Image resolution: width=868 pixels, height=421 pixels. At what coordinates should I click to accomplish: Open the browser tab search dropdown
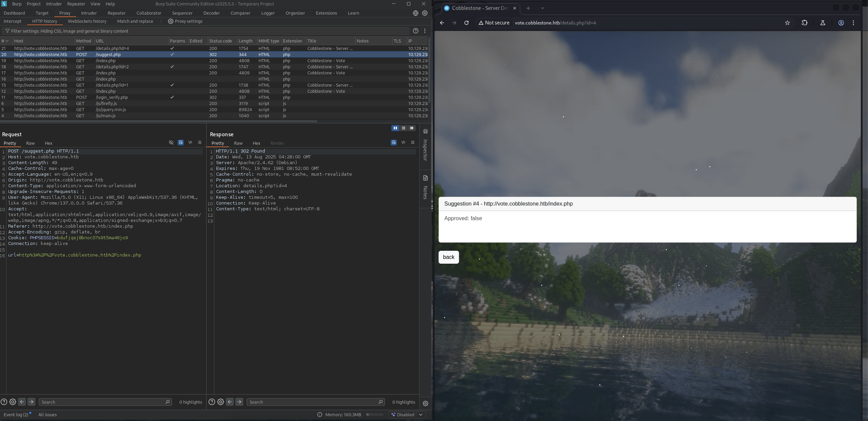tap(543, 8)
